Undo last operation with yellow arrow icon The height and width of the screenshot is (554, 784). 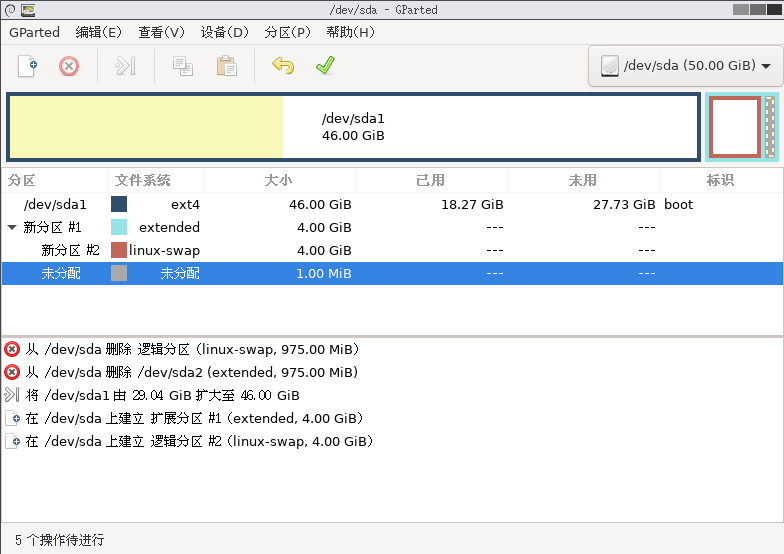pyautogui.click(x=283, y=66)
